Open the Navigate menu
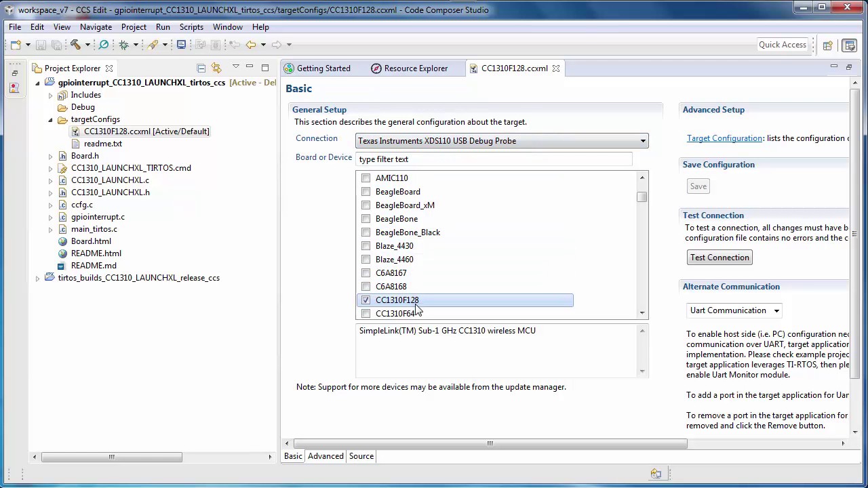The width and height of the screenshot is (868, 488). 96,27
